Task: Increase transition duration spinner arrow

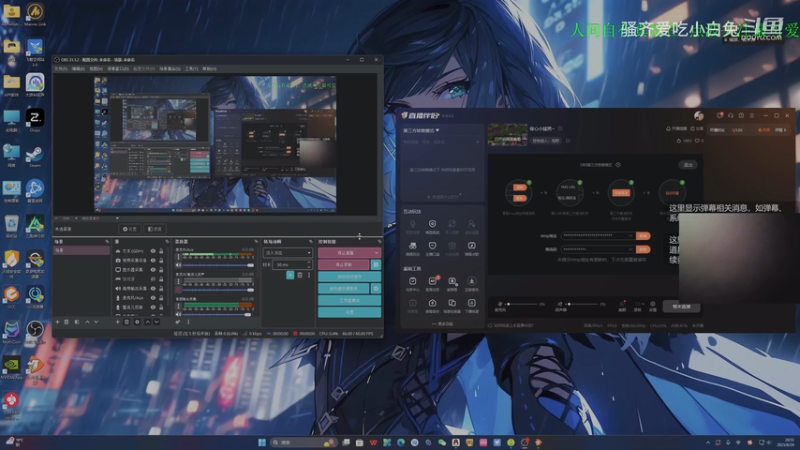Action: (309, 263)
